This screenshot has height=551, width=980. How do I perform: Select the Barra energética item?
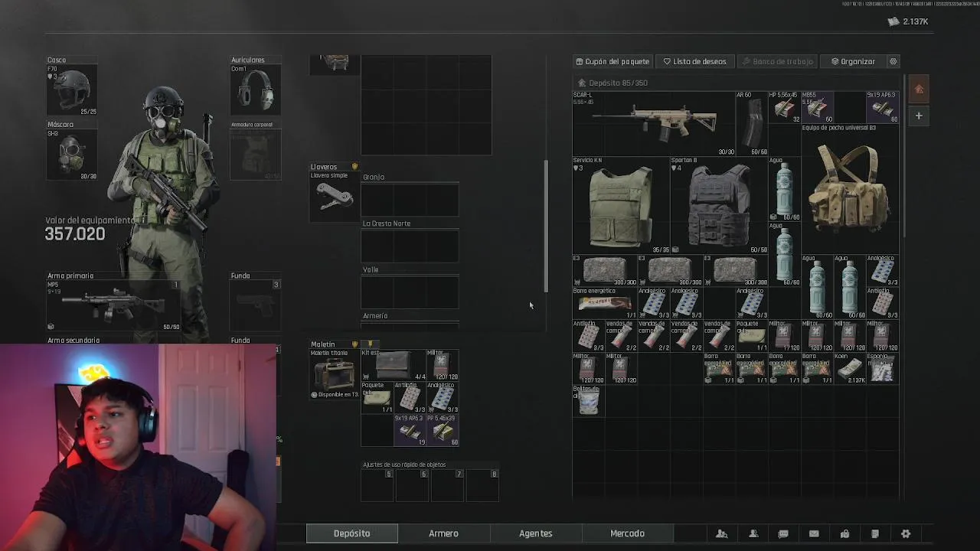coord(605,303)
